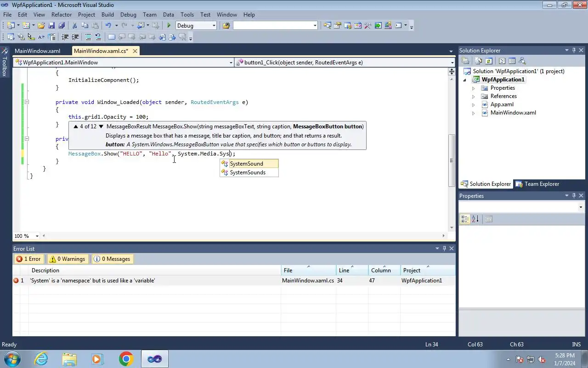The image size is (588, 368).
Task: Select SystemSound from the IntelliSense list
Action: [249, 164]
